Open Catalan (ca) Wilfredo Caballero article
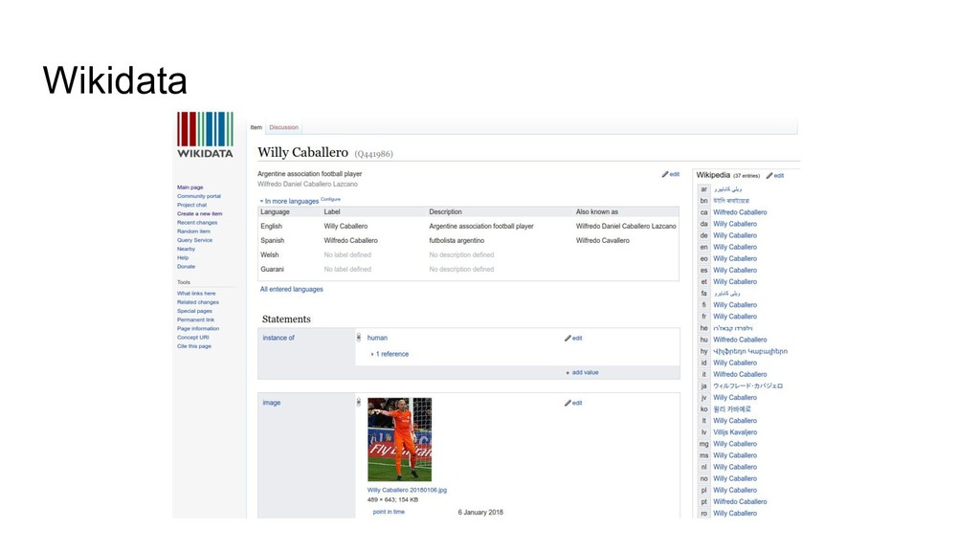980x551 pixels. tap(740, 212)
